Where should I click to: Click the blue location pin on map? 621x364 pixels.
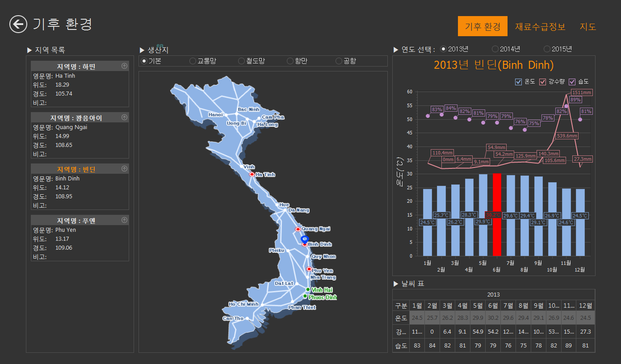305,240
